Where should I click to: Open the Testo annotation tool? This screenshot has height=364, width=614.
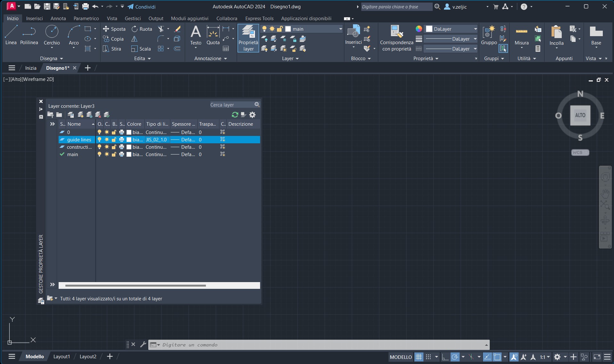195,35
